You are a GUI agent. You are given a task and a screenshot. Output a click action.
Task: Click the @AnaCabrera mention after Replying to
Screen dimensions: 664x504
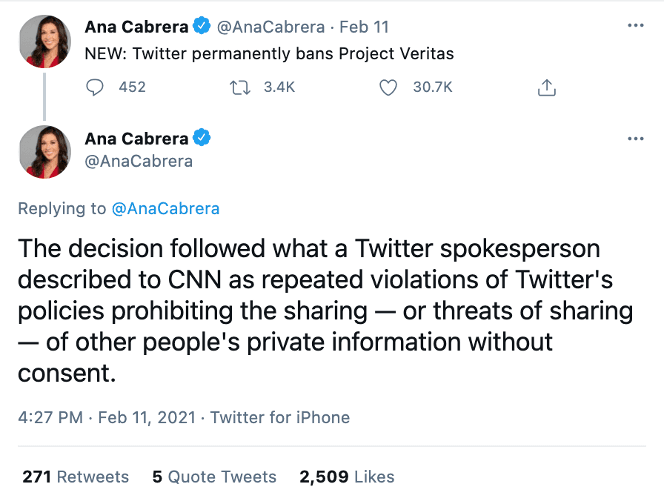(166, 209)
